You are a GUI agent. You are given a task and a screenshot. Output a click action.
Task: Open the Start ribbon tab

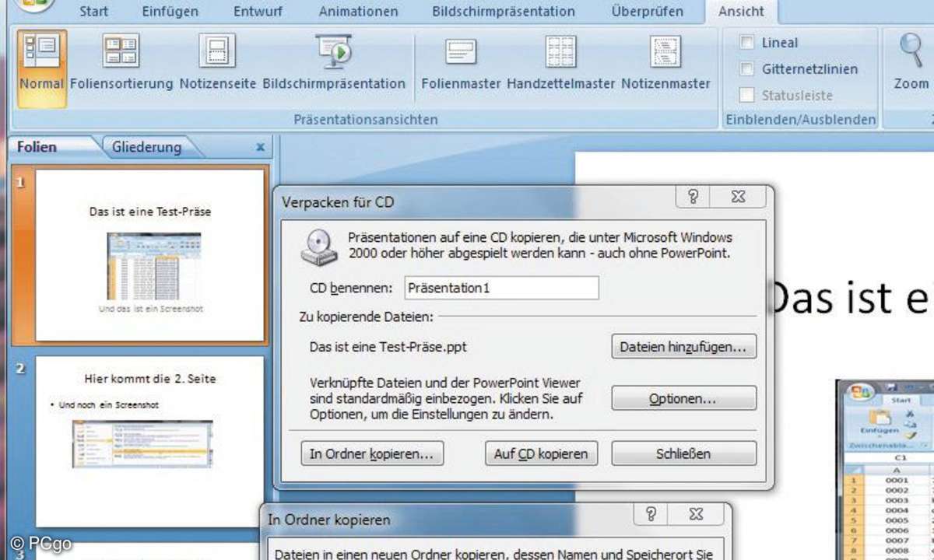[93, 12]
